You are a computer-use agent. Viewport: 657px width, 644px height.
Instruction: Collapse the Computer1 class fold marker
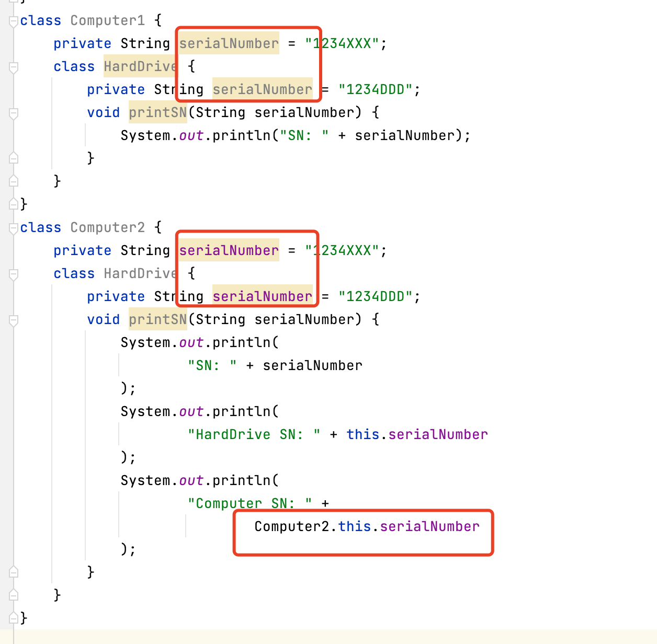tap(14, 21)
